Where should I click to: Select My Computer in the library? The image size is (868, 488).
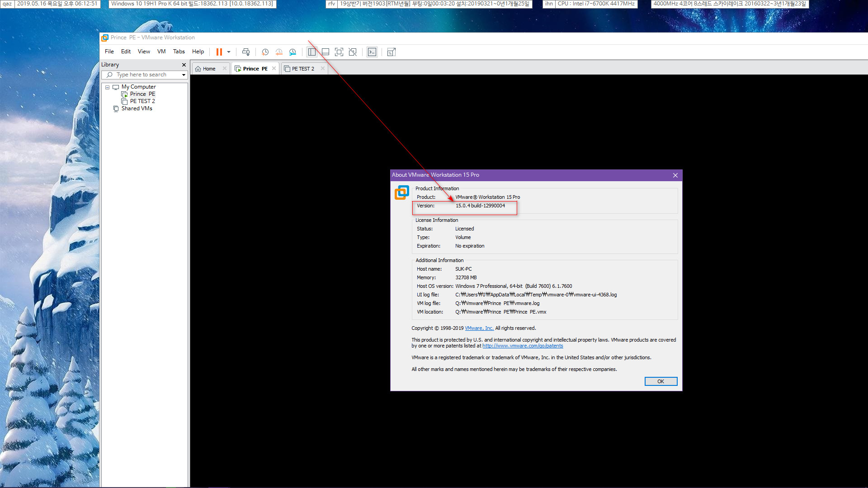tap(138, 87)
